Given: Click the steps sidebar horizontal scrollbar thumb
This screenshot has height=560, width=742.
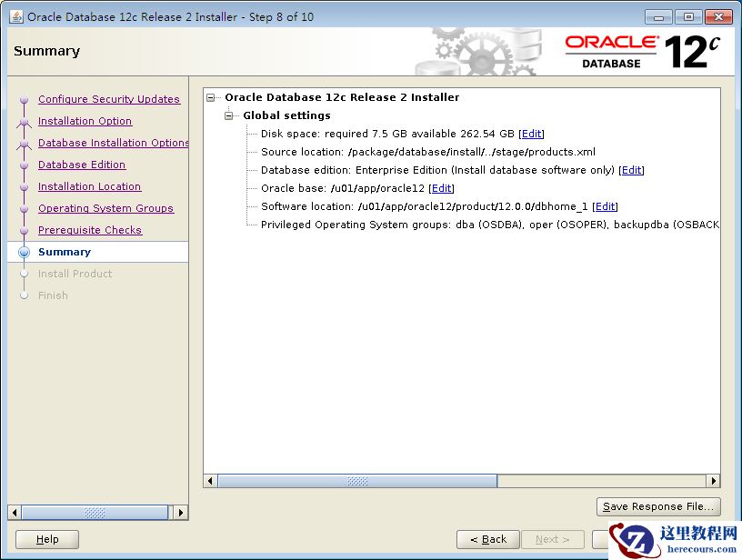Looking at the screenshot, I should (95, 513).
